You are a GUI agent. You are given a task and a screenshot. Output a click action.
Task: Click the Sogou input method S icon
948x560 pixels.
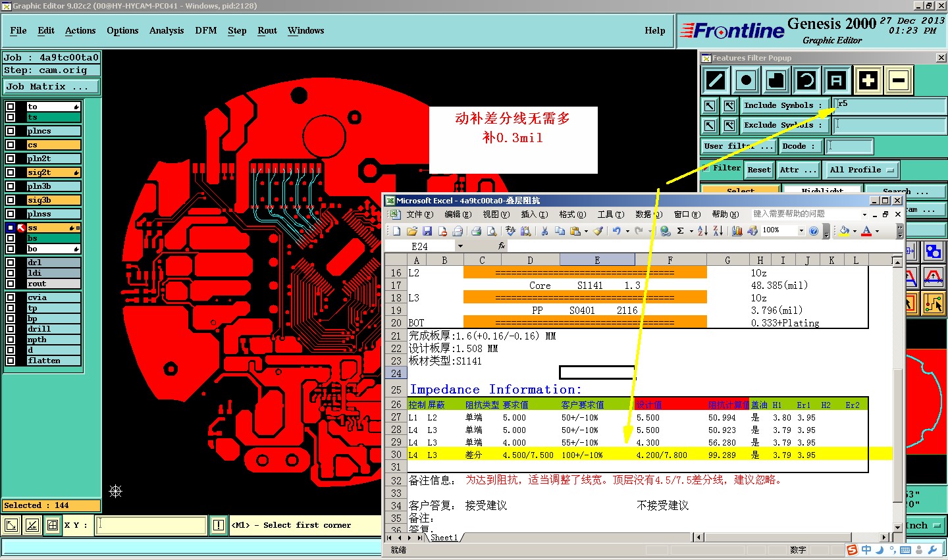[853, 549]
